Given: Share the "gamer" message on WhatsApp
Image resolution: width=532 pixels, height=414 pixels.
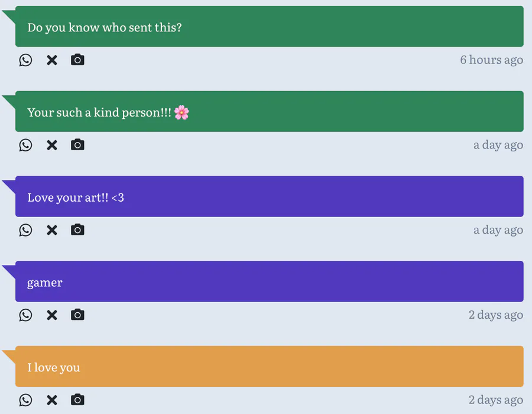Looking at the screenshot, I should click(x=25, y=315).
